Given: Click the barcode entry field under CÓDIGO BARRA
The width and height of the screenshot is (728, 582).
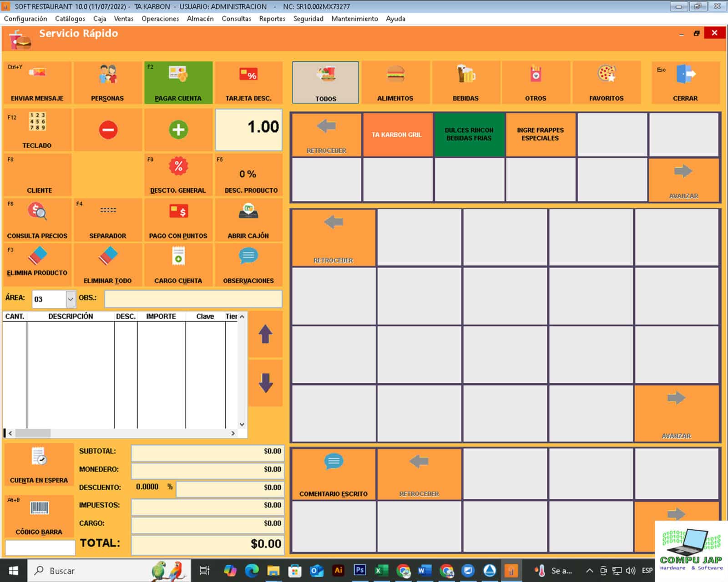Looking at the screenshot, I should [40, 547].
